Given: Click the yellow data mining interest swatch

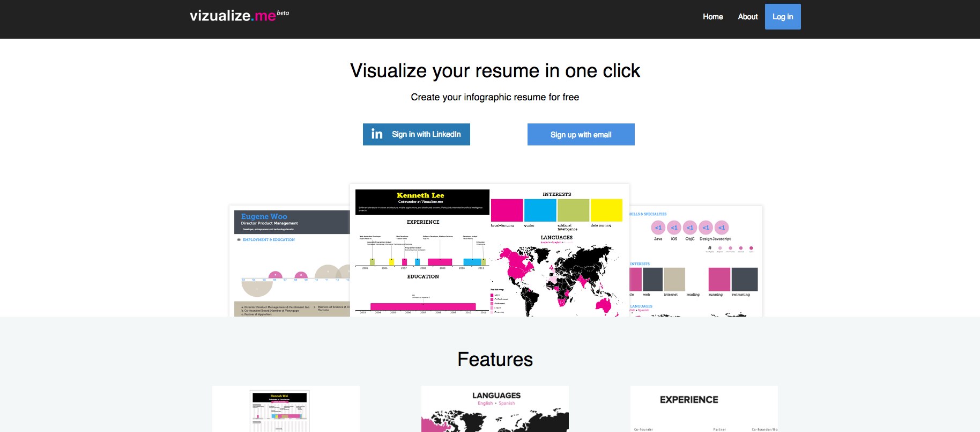Looking at the screenshot, I should 606,210.
